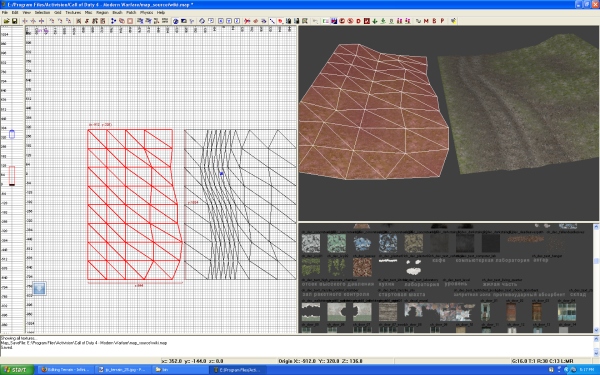The image size is (600, 375).
Task: Select the 'лаборатория' sign texture
Action: click(x=422, y=284)
